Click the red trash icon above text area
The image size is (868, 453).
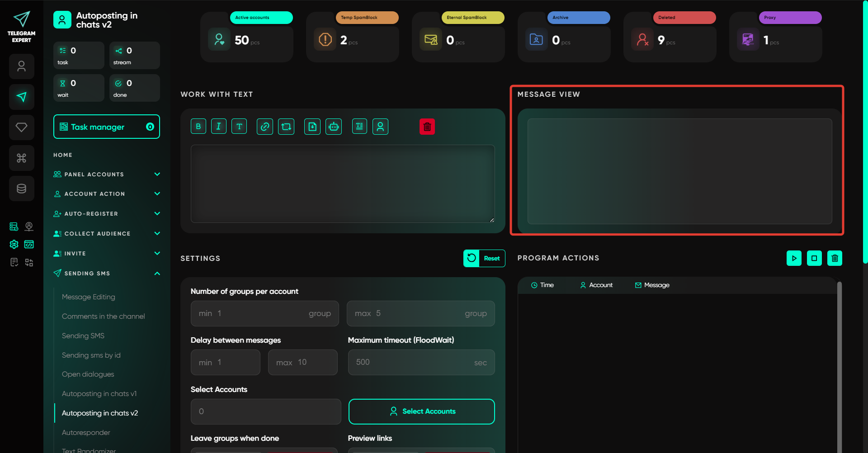[x=427, y=127]
